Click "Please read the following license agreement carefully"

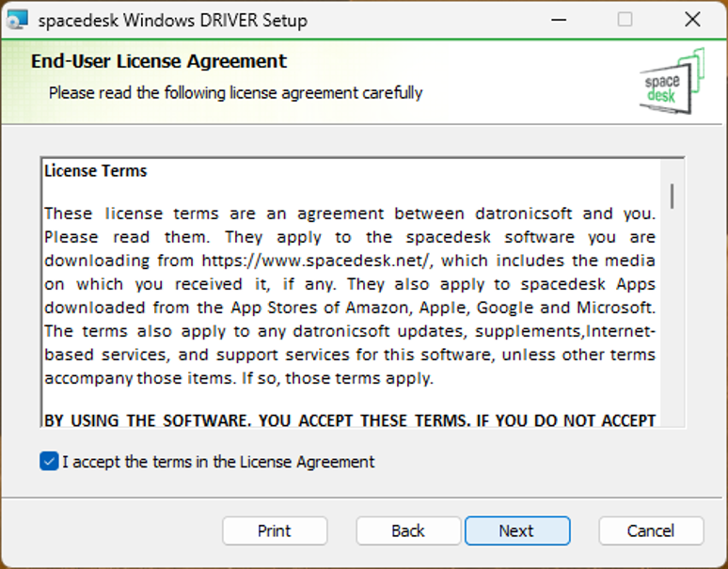click(x=235, y=93)
